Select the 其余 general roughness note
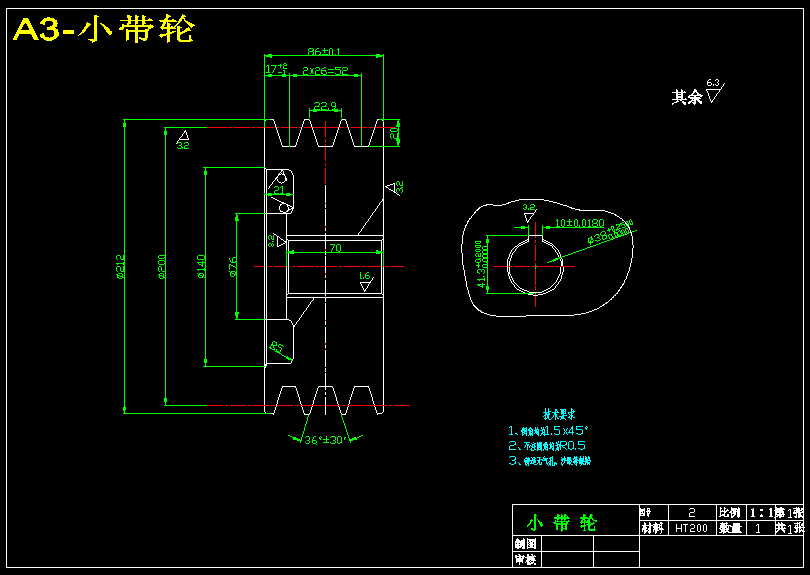The width and height of the screenshot is (810, 575). pyautogui.click(x=687, y=97)
